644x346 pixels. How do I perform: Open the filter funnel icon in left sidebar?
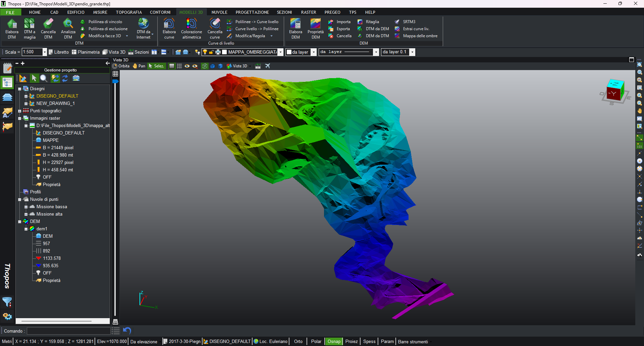click(7, 302)
